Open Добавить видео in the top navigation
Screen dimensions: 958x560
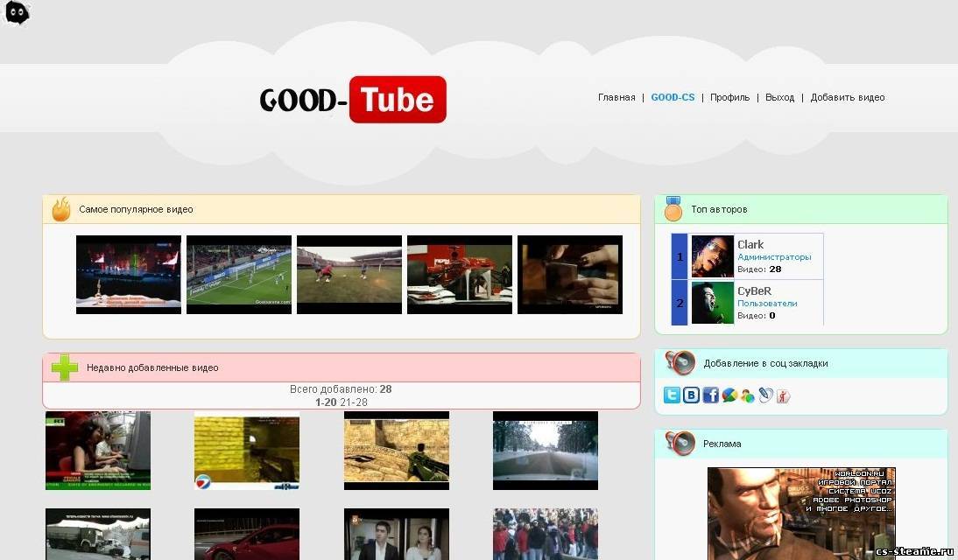coord(848,97)
